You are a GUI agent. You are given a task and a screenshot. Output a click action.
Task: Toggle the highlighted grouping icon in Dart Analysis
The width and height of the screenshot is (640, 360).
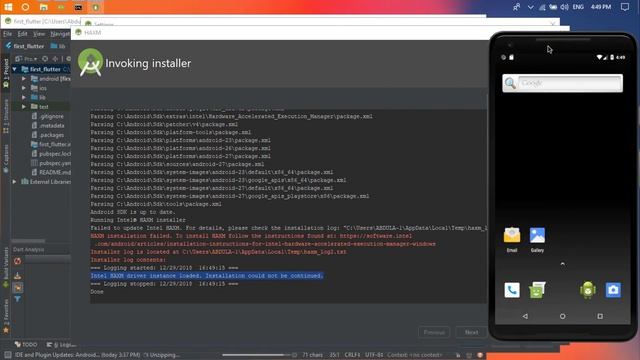[x=18, y=288]
